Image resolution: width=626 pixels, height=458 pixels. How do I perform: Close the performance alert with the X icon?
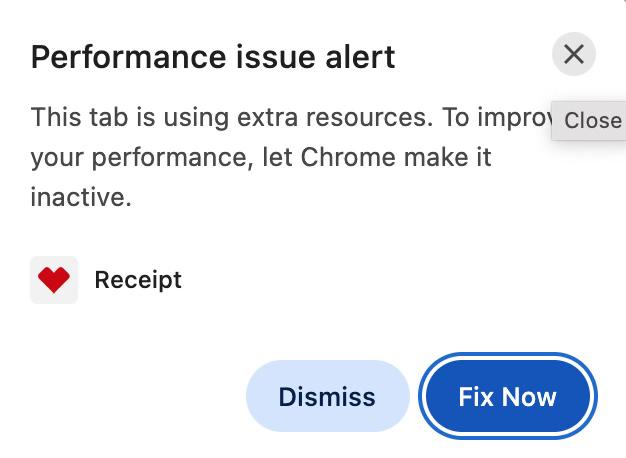coord(574,54)
